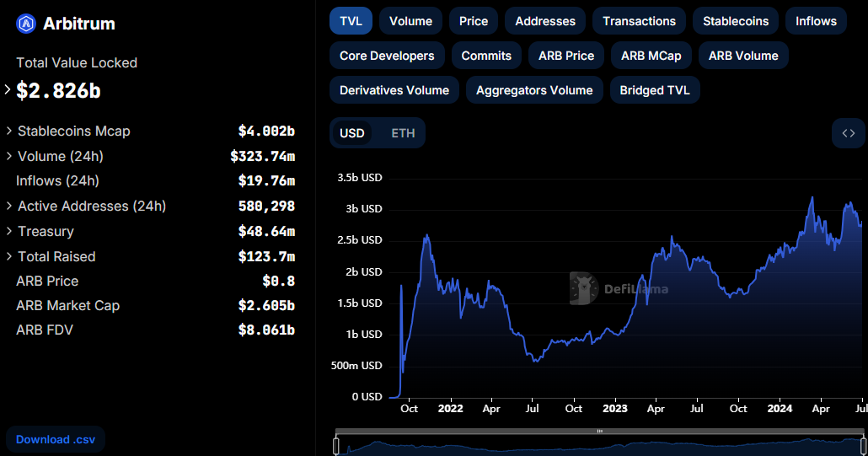
Task: Show the ARB Volume metric
Action: coord(743,56)
